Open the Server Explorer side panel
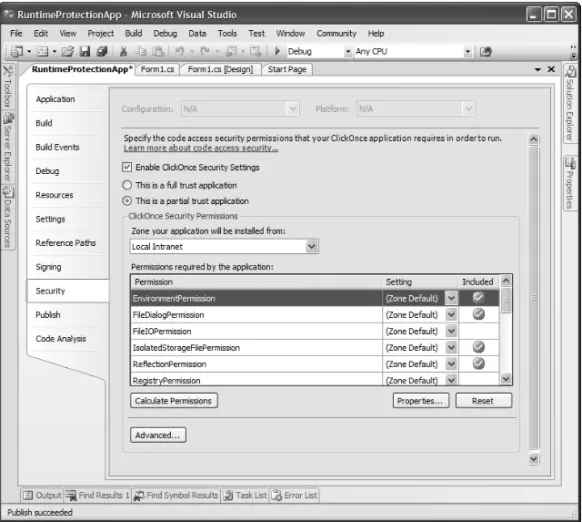This screenshot has width=582, height=522. [x=8, y=147]
